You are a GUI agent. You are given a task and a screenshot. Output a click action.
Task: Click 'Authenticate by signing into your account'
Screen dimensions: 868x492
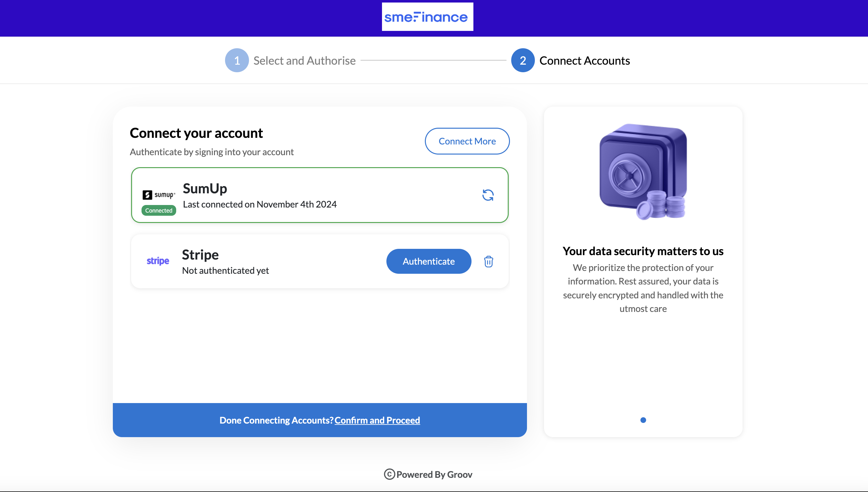pos(212,152)
